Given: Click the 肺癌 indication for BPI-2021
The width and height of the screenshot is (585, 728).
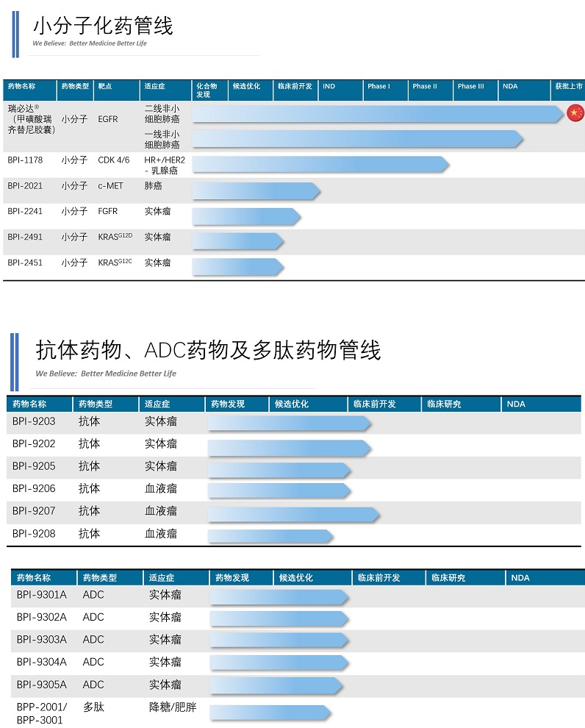Looking at the screenshot, I should (x=153, y=186).
